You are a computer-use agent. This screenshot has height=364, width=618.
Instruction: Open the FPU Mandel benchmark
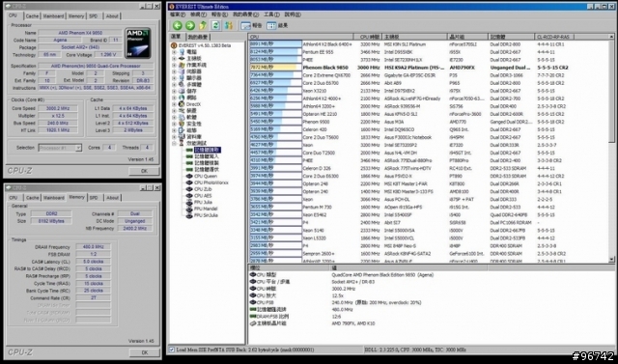pos(206,209)
